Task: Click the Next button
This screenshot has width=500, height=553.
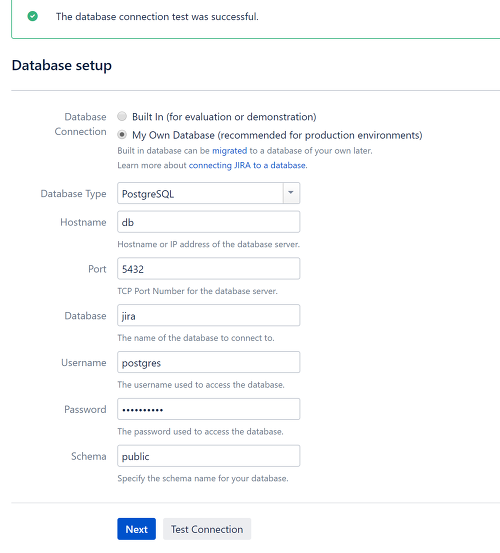Action: click(136, 529)
